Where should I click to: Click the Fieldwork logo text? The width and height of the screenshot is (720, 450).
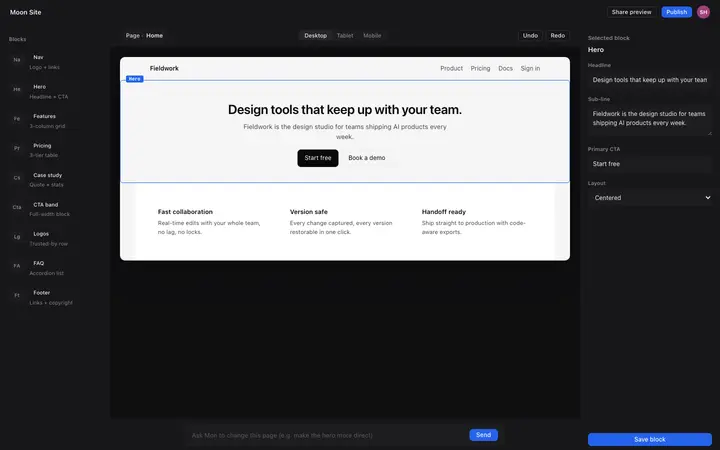coord(164,68)
